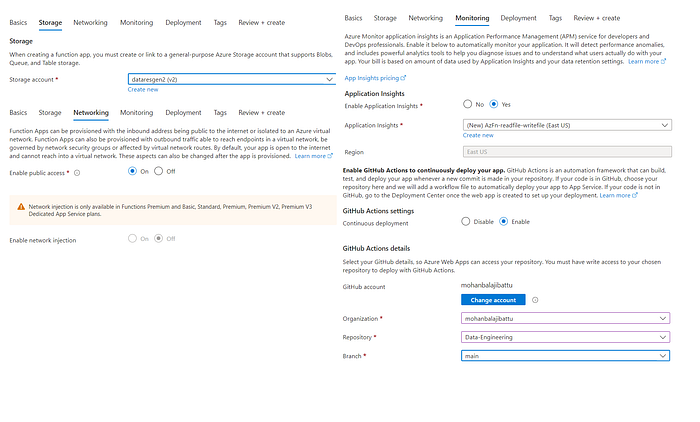The width and height of the screenshot is (700, 422).
Task: Click the info icon next to Change account
Action: coord(535,300)
